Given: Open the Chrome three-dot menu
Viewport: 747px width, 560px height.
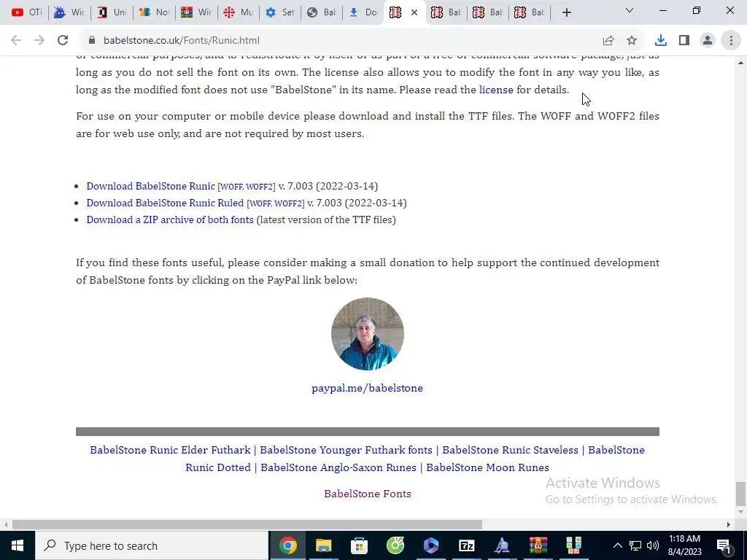Looking at the screenshot, I should point(731,41).
